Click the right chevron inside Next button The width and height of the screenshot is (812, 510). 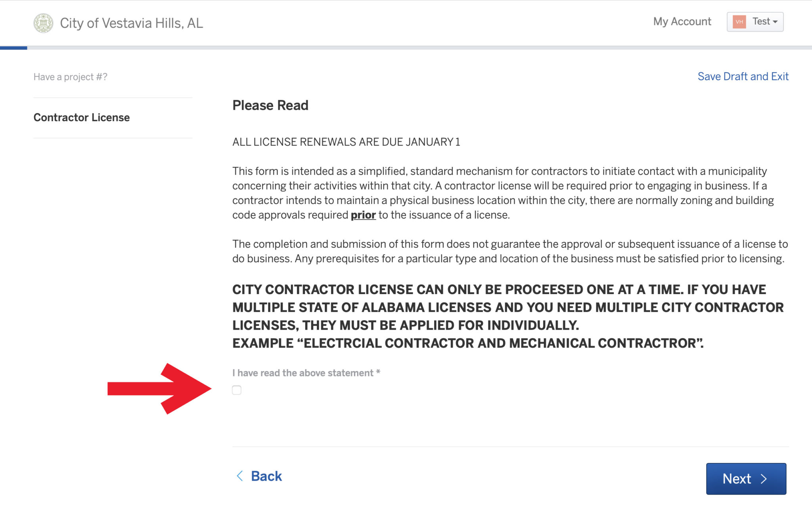[764, 479]
